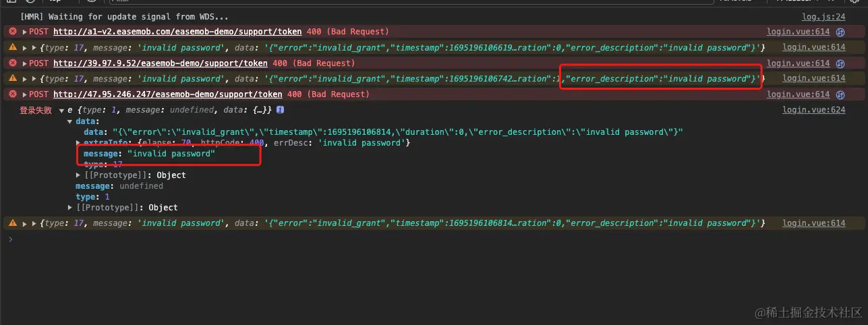The height and width of the screenshot is (325, 868).
Task: Collapse the logged object e
Action: pyautogui.click(x=61, y=110)
